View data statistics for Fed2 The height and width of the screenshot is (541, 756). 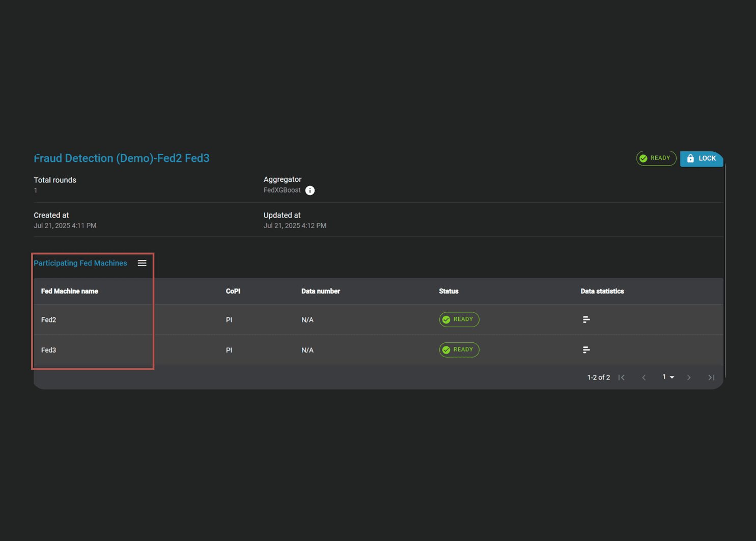click(586, 319)
